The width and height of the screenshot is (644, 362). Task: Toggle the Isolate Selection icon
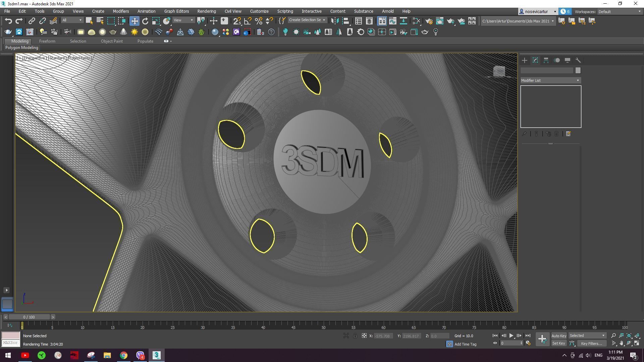[346, 336]
